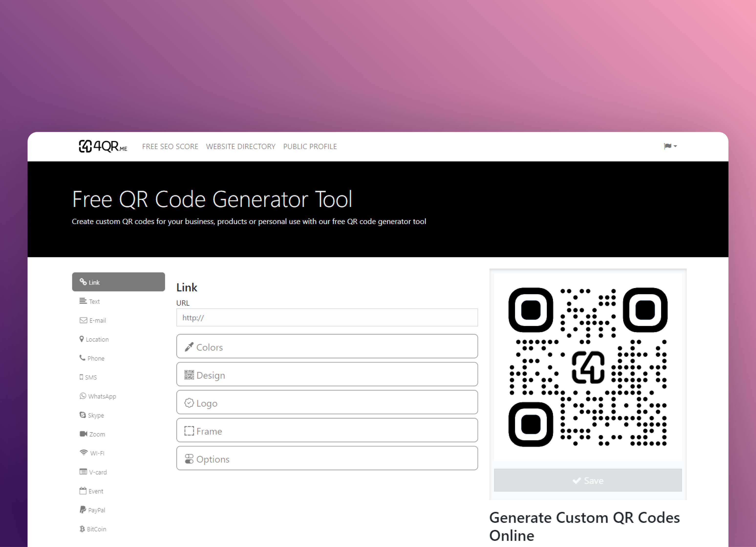This screenshot has height=547, width=756.
Task: Expand the Design section
Action: 327,374
